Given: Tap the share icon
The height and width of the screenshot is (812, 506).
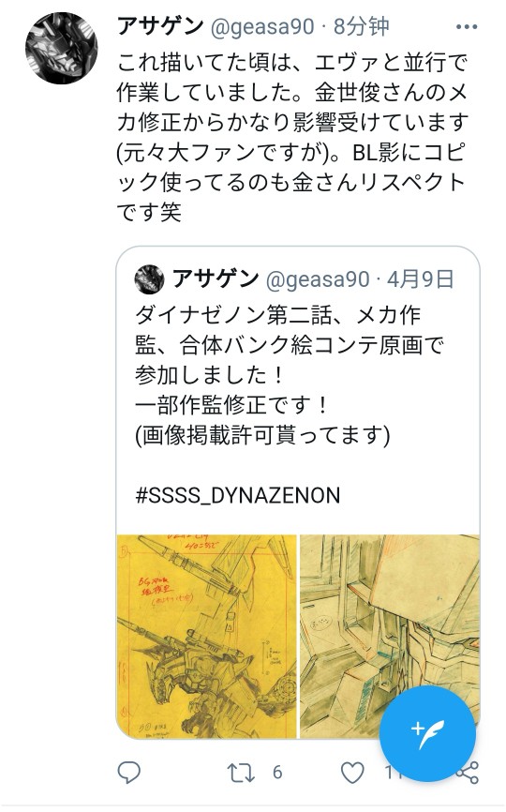Looking at the screenshot, I should coord(468,773).
